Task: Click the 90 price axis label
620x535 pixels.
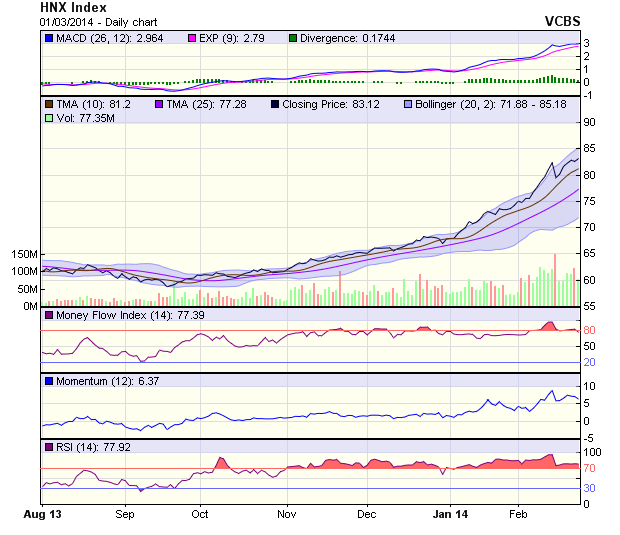Action: [590, 122]
